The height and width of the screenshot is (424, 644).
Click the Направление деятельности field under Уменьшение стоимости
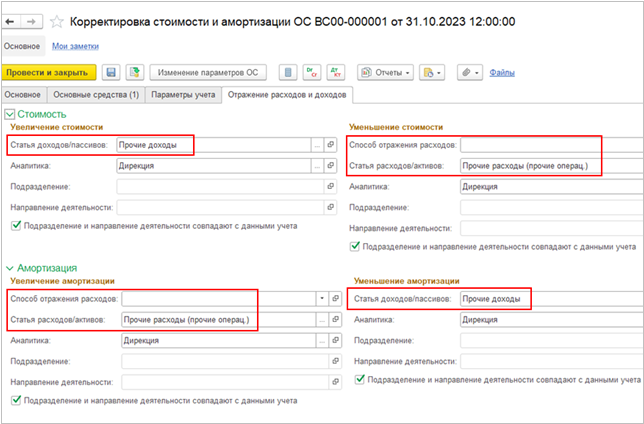[x=552, y=228]
